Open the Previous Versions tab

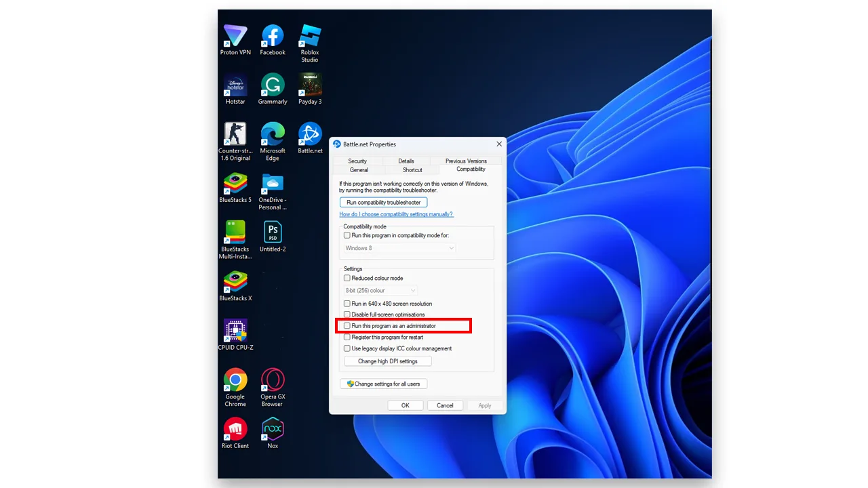click(466, 161)
